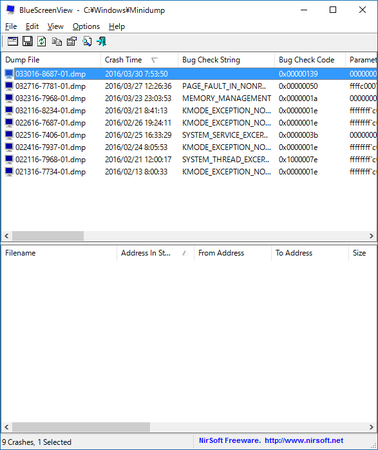Click the Save floppy disk icon
Image resolution: width=378 pixels, height=450 pixels.
[27, 42]
